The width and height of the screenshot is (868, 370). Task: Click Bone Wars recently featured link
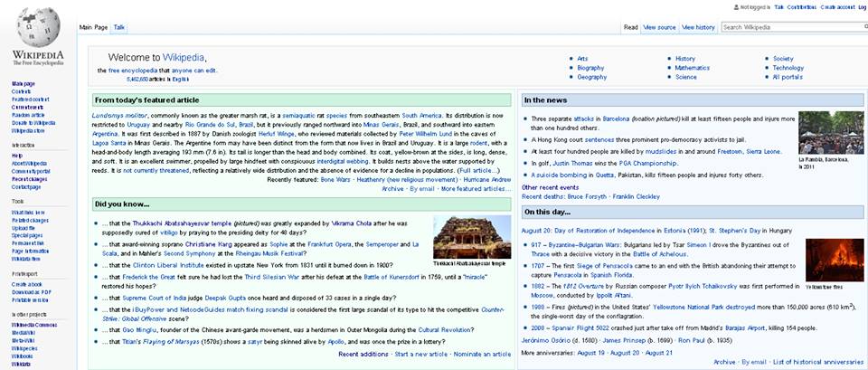335,179
